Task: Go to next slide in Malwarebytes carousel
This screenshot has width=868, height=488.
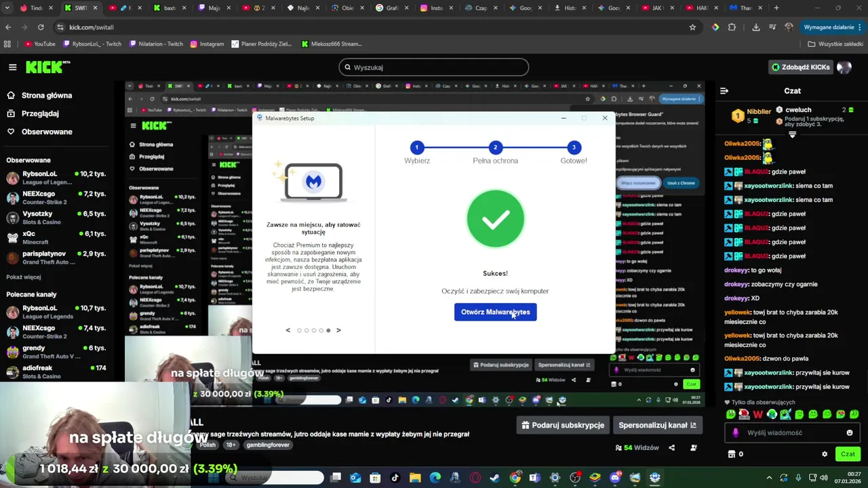Action: [x=338, y=330]
